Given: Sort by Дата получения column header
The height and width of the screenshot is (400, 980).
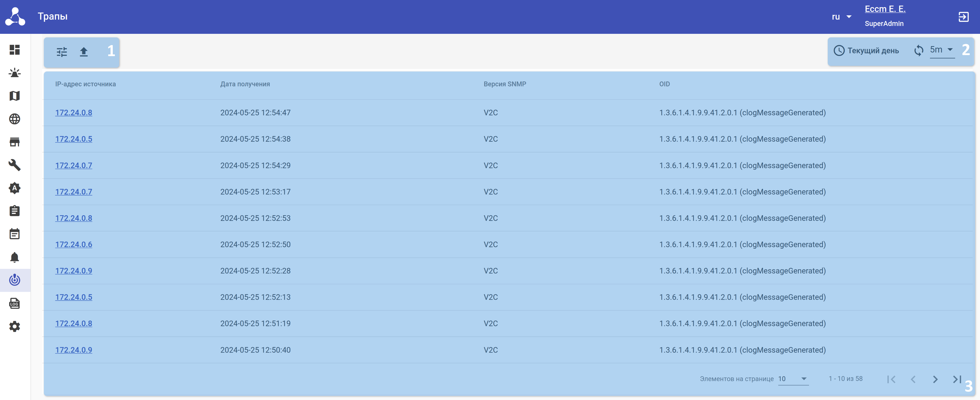Looking at the screenshot, I should point(245,84).
